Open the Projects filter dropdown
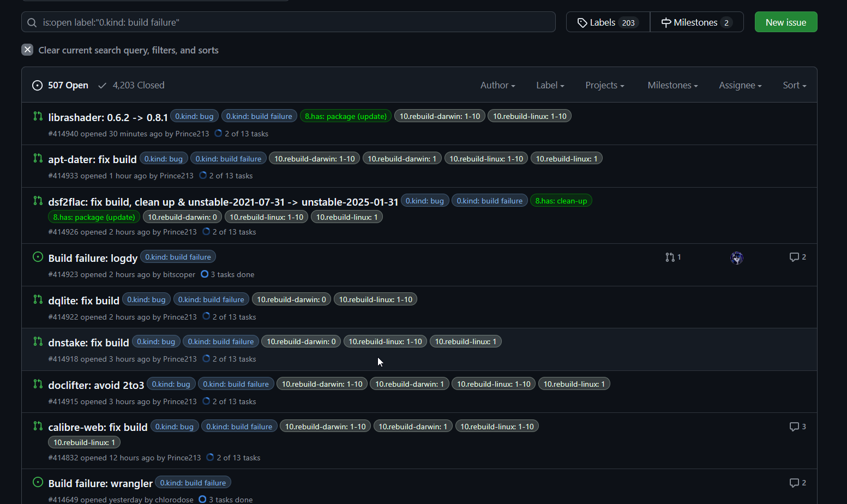847x504 pixels. point(605,85)
